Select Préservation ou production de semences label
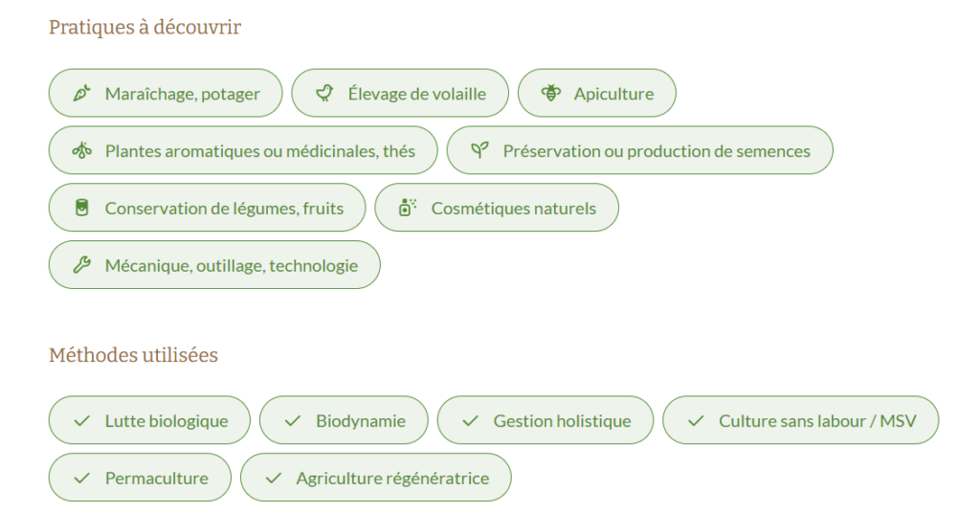 click(x=657, y=151)
